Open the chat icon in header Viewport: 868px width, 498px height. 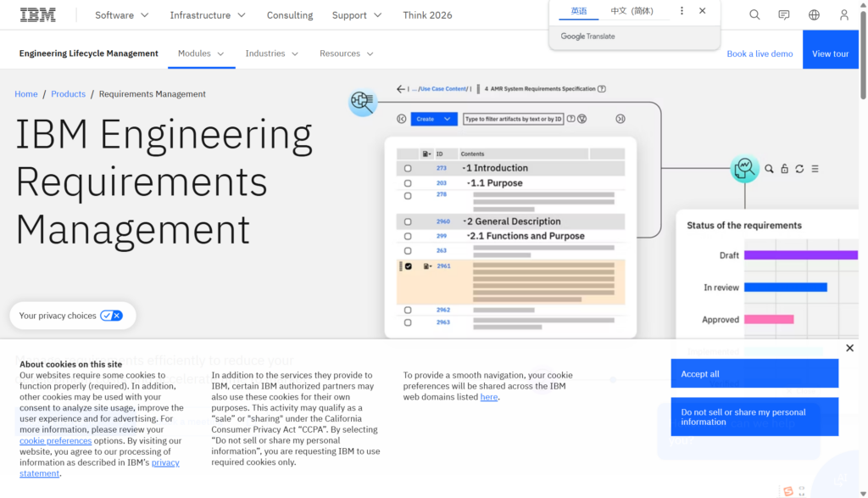[x=784, y=15]
